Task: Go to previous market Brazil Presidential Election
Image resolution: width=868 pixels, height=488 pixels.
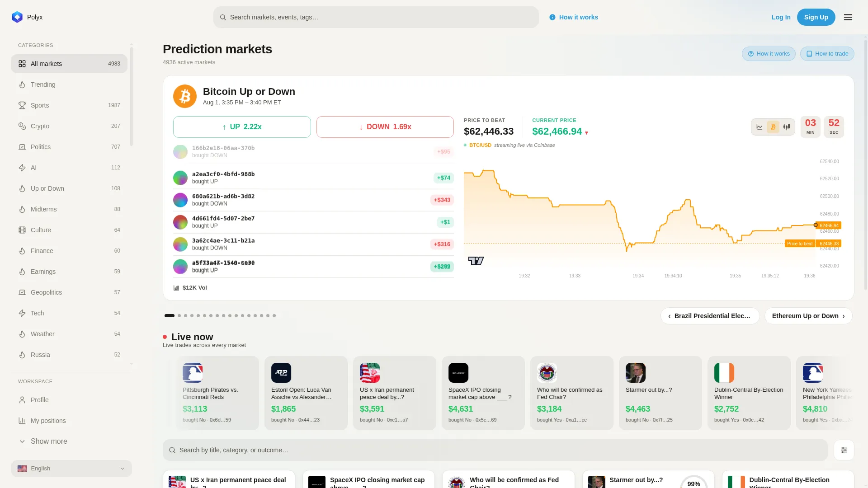Action: [710, 316]
